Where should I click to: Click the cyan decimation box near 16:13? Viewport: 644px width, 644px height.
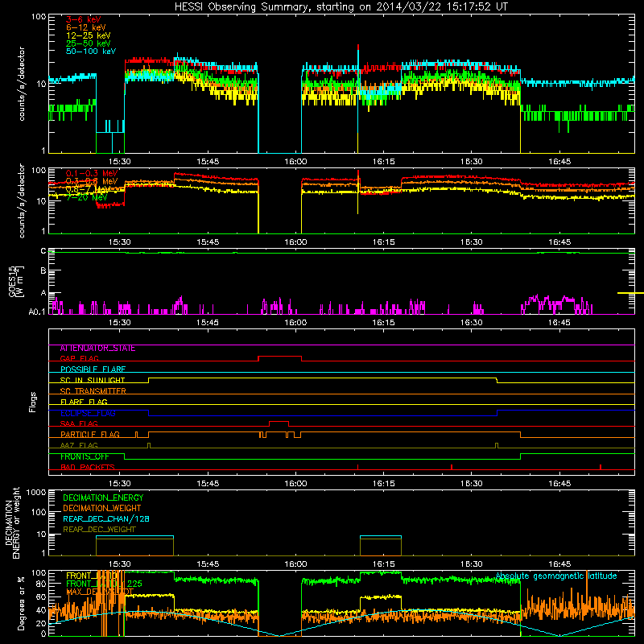click(381, 536)
